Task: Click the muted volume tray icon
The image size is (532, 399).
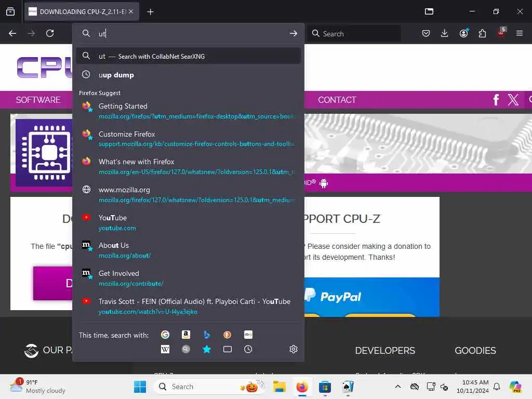Action: coord(444,387)
